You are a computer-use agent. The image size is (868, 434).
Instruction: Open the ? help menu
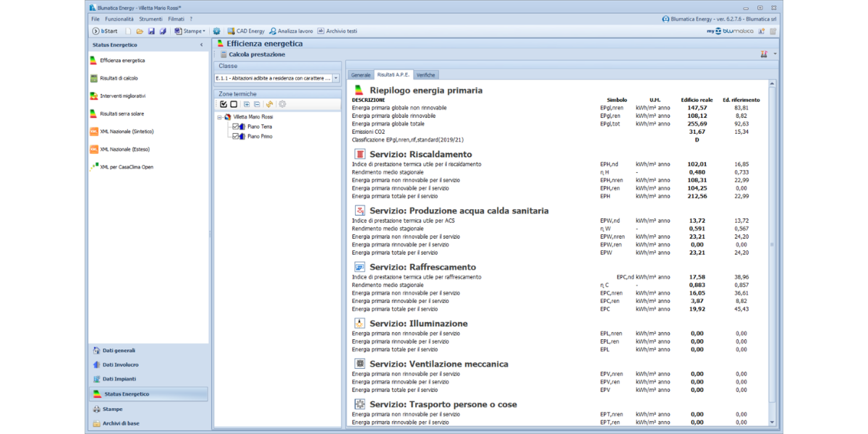coord(191,19)
